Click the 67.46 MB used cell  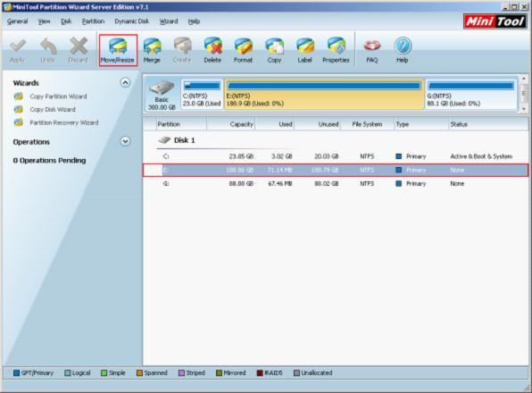[280, 184]
